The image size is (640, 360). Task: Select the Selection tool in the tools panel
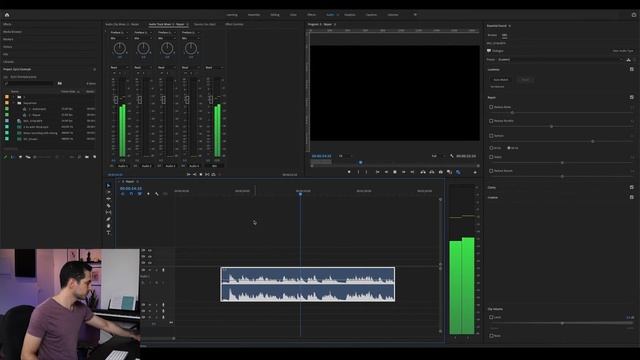point(109,186)
